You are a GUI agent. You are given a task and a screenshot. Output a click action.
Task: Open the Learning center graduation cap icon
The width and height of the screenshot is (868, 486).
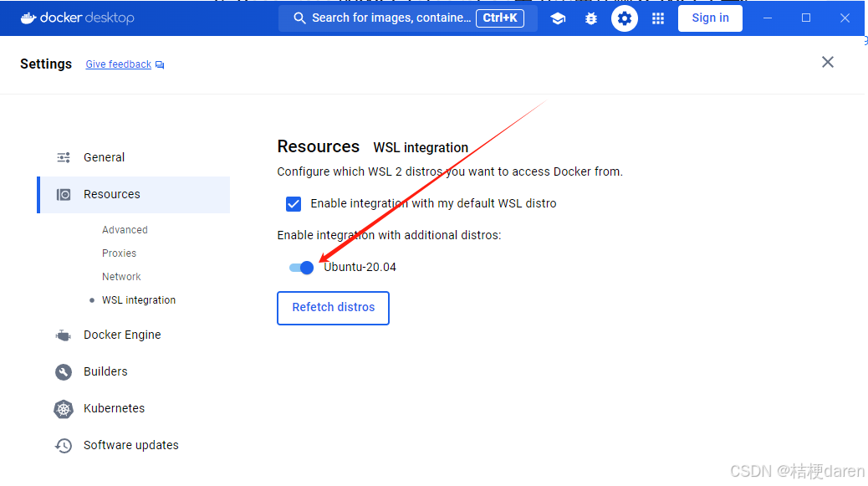pos(558,18)
